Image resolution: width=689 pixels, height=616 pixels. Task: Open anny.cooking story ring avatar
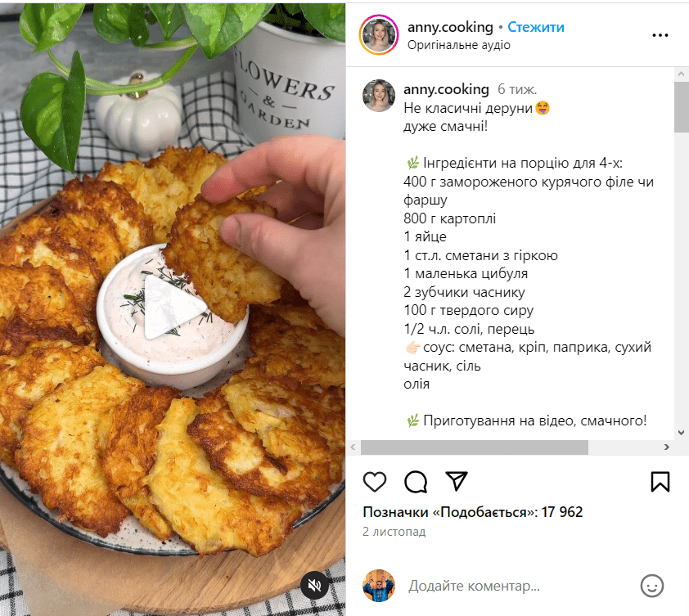(379, 35)
